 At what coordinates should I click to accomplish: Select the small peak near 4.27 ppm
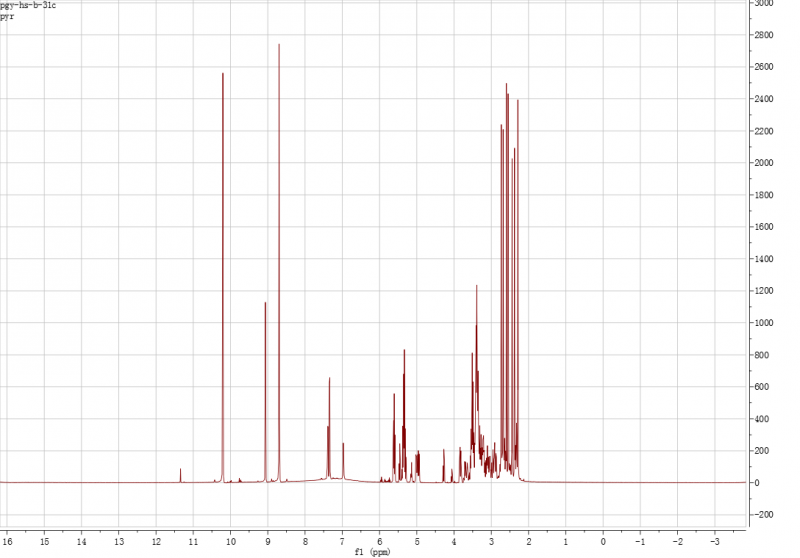pos(443,465)
